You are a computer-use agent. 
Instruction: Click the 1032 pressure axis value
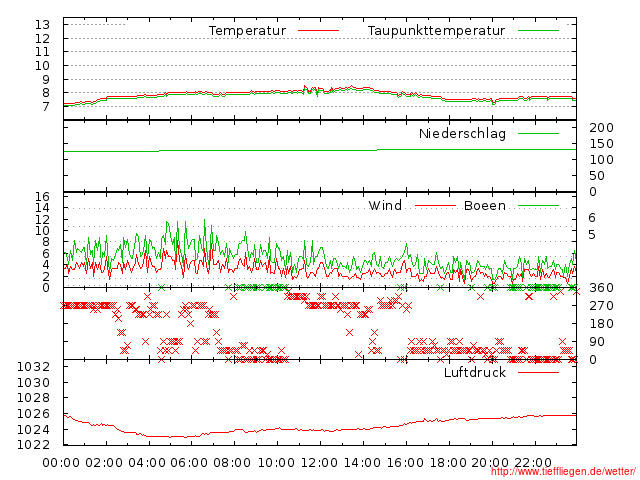tap(33, 367)
